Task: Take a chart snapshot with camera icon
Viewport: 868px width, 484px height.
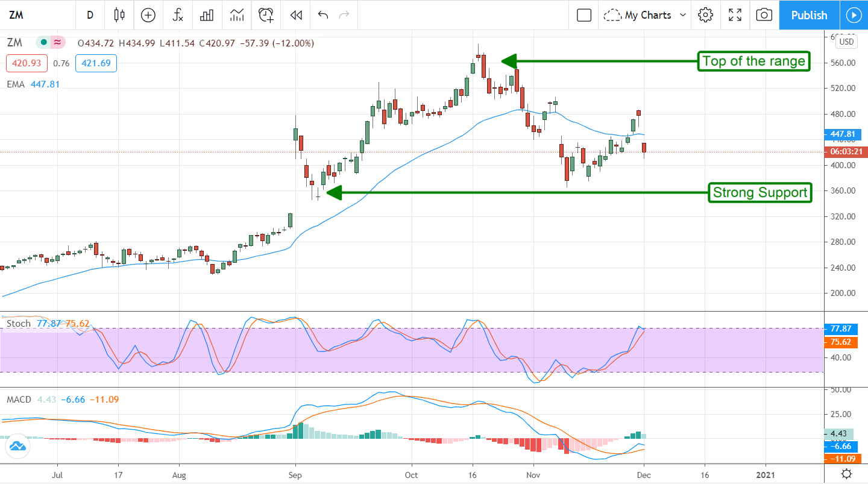Action: tap(764, 15)
